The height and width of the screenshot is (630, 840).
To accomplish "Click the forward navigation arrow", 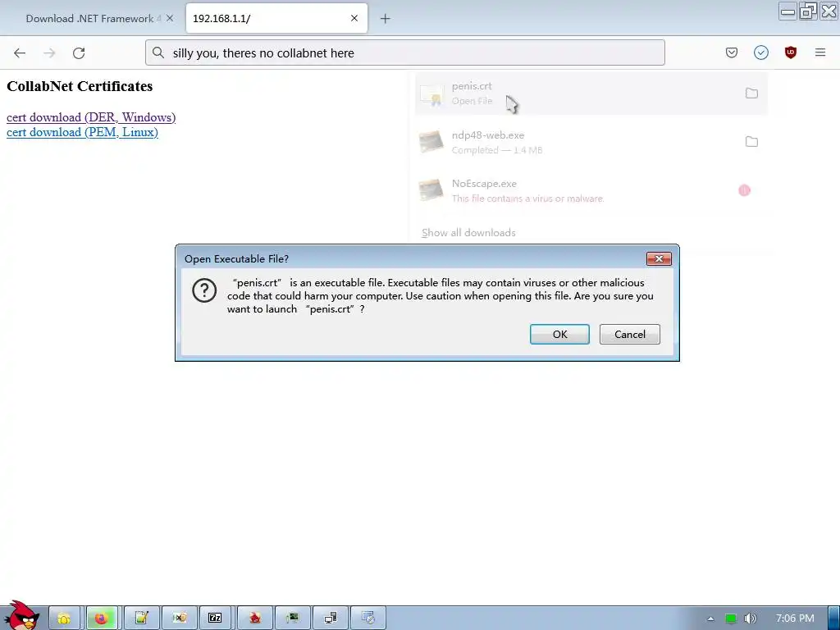I will 49,53.
